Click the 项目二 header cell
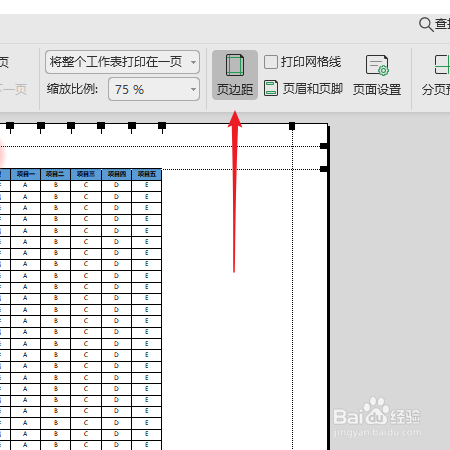Screen dimensions: 450x450 (x=55, y=174)
